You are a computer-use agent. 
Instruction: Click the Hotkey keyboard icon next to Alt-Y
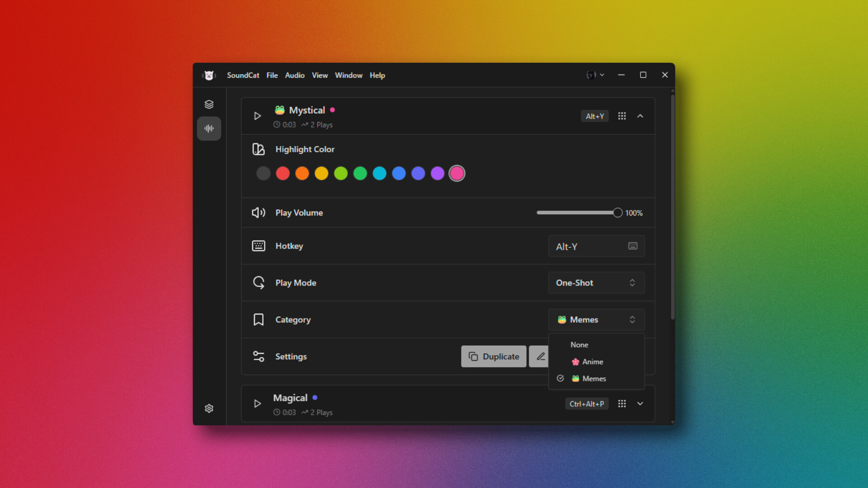tap(633, 246)
